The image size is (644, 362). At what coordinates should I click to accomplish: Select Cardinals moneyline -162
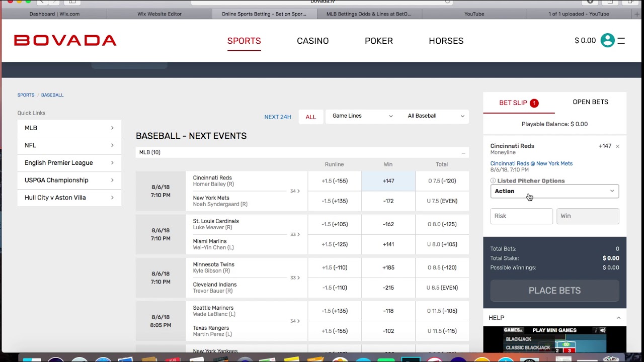[388, 224]
